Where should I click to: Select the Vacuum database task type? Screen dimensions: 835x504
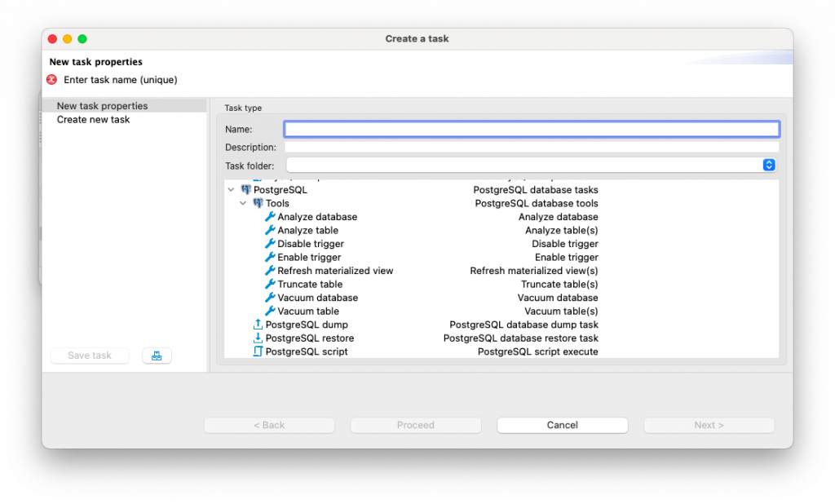pos(317,298)
